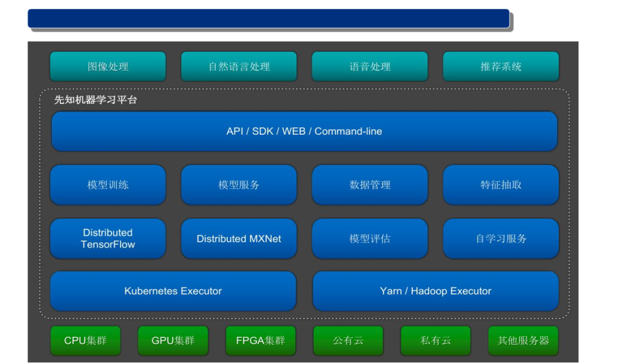Click the 模型服务 box
The height and width of the screenshot is (363, 644).
click(239, 185)
